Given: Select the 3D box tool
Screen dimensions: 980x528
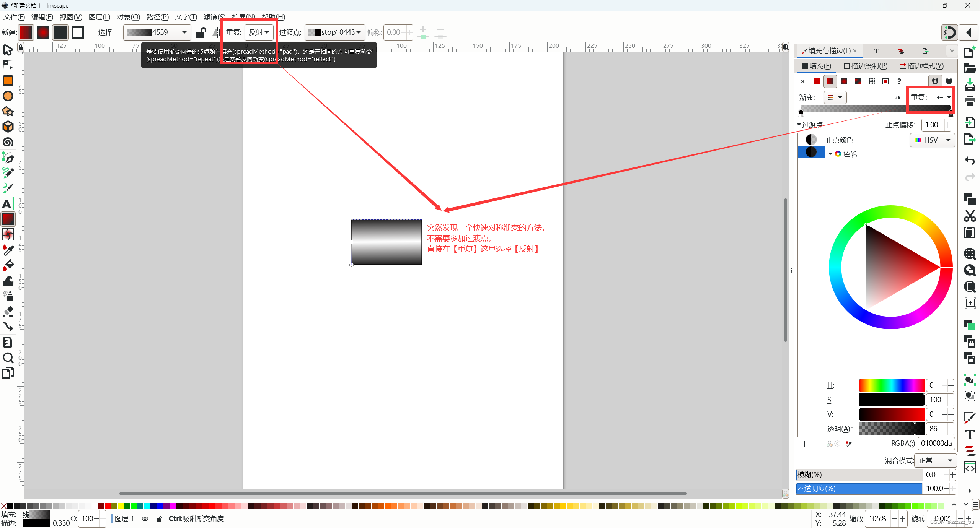Looking at the screenshot, I should (x=8, y=127).
